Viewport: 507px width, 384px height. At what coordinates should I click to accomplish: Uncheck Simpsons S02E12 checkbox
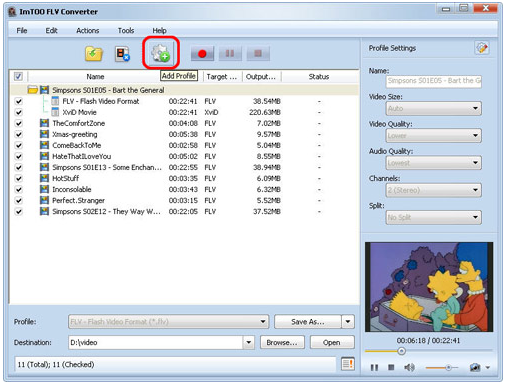[19, 211]
